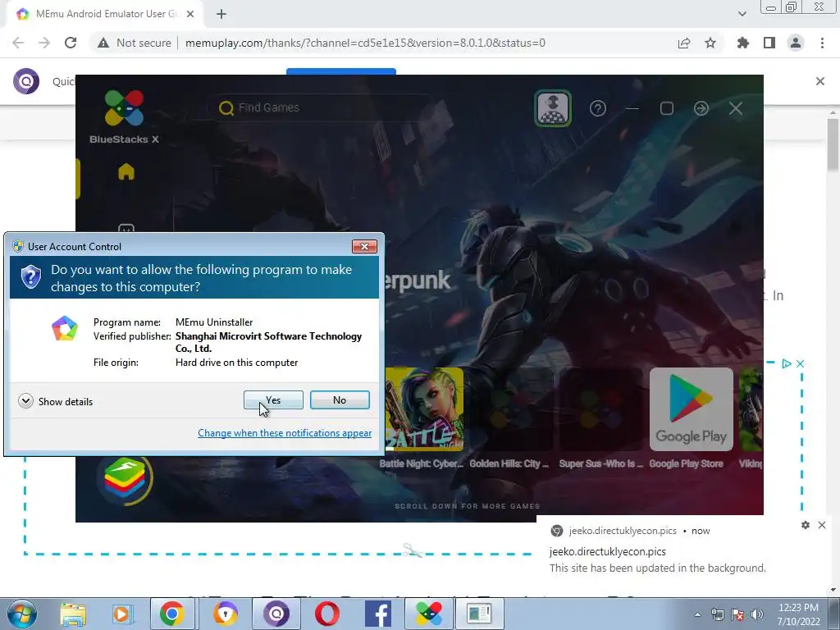Open BlueStacks help question mark icon

tap(598, 109)
